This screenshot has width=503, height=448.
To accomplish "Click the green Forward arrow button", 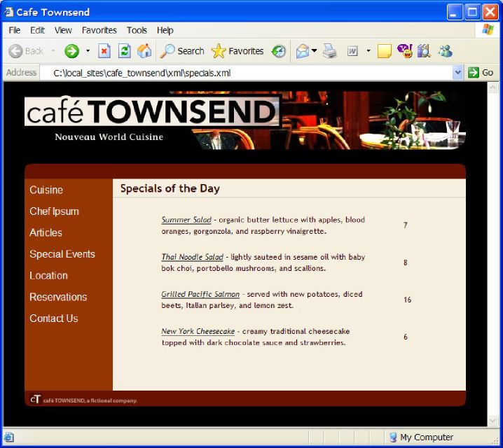I will (71, 51).
